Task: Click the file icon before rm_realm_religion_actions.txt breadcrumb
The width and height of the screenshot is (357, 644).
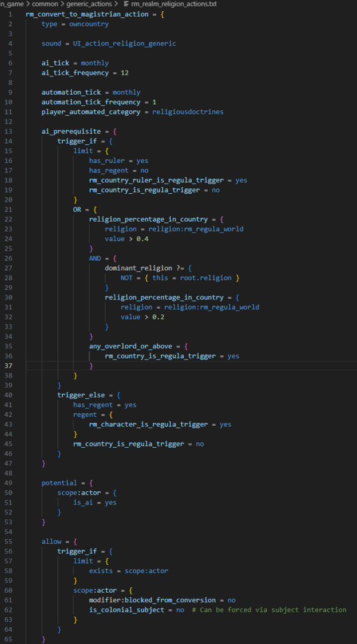Action: 126,4
